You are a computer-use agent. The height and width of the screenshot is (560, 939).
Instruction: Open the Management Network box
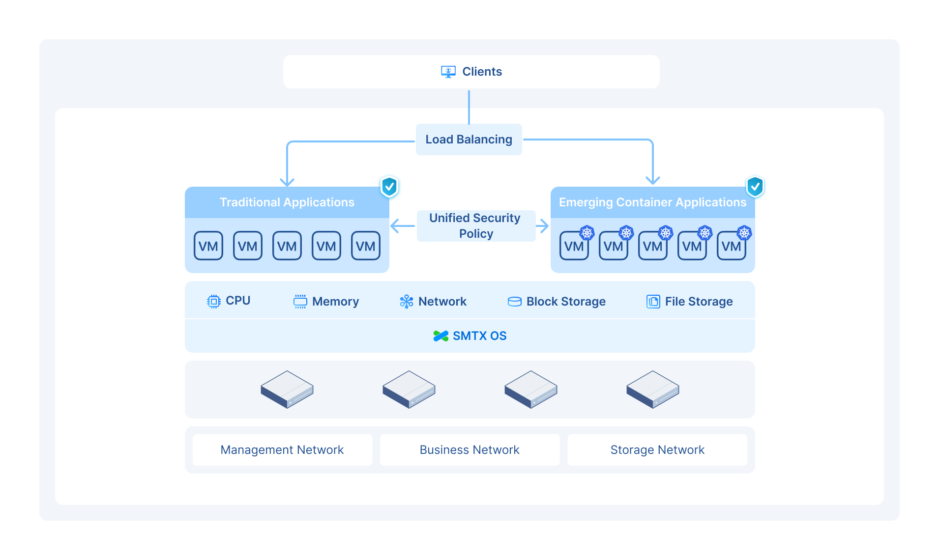coord(282,450)
